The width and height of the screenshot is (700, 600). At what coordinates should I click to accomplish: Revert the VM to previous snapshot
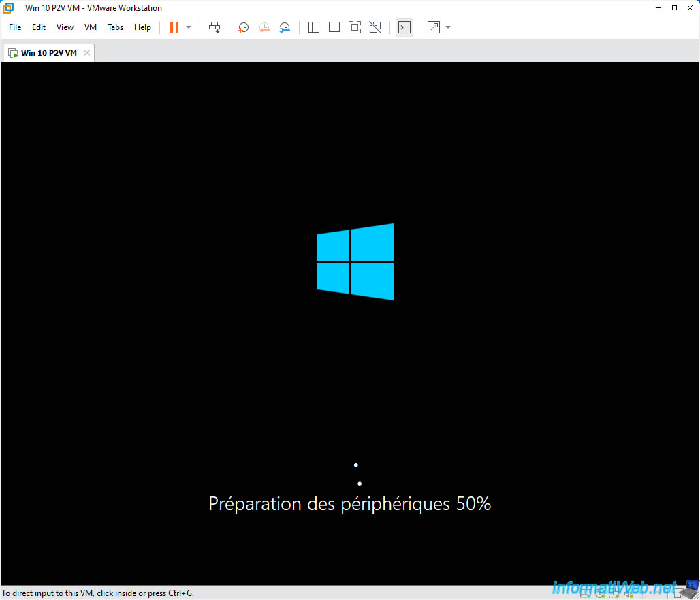pos(264,27)
